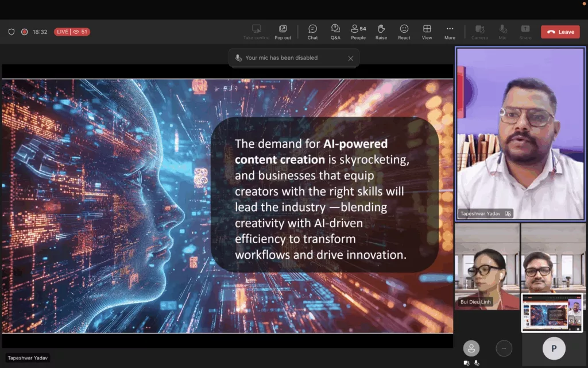Image resolution: width=588 pixels, height=368 pixels.
Task: Click the Pop out icon
Action: (283, 32)
